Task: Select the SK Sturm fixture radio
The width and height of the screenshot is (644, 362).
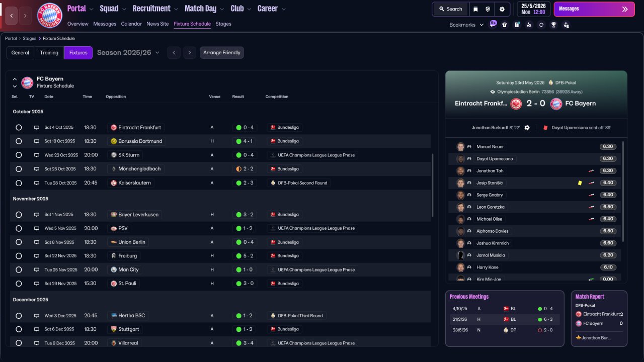Action: pos(19,155)
